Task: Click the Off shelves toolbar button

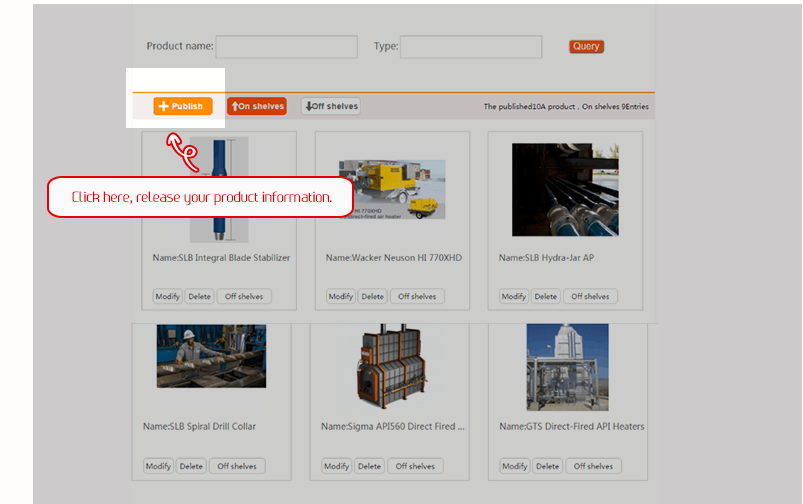Action: (x=331, y=106)
